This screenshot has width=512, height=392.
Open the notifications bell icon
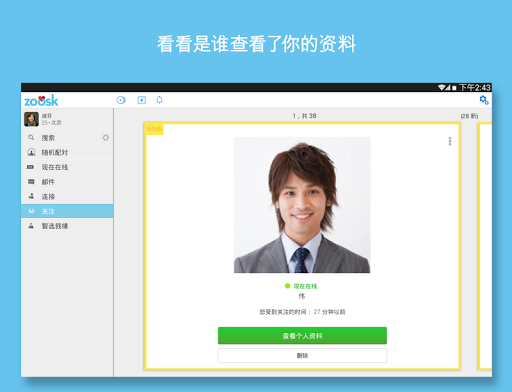pos(160,100)
